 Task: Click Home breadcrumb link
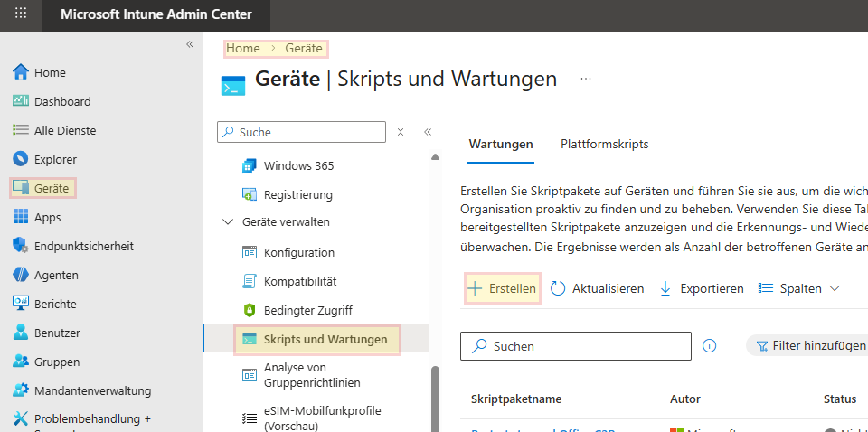[242, 48]
